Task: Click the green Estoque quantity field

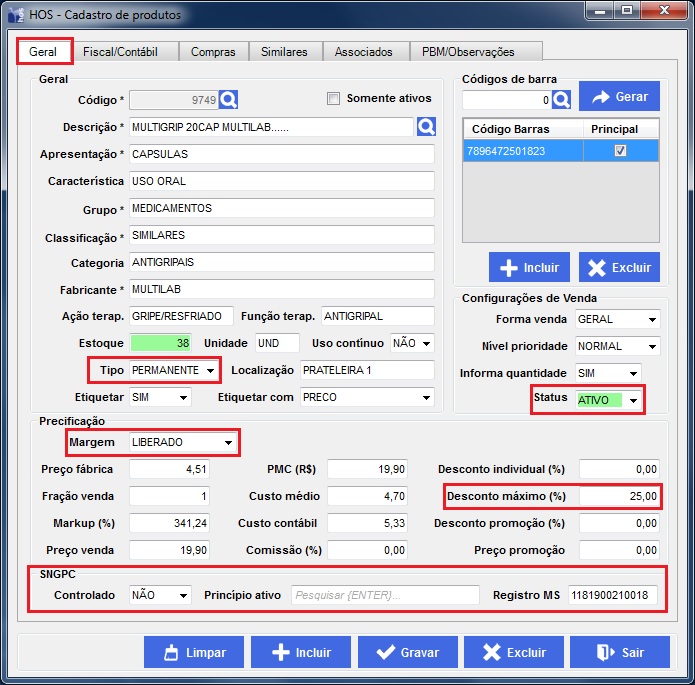Action: (161, 342)
